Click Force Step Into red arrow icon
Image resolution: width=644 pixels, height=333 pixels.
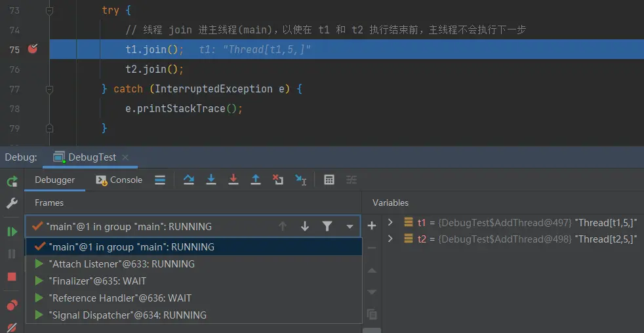pos(233,180)
